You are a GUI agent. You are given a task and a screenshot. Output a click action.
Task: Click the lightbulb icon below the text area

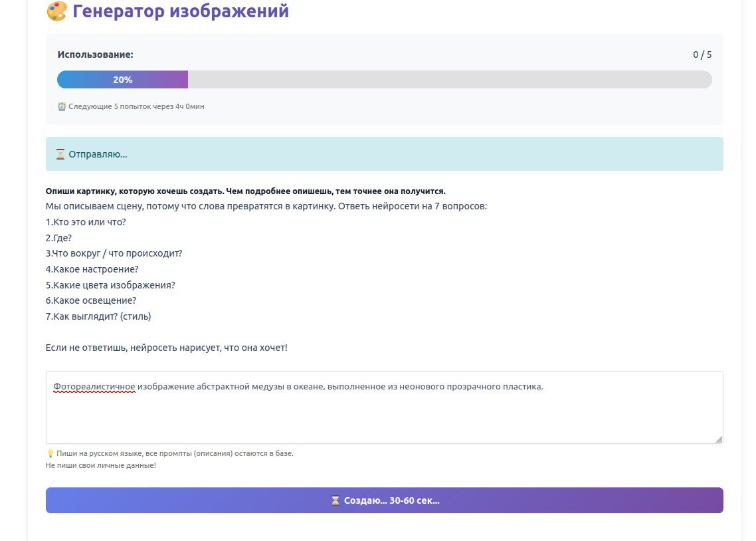[x=50, y=453]
